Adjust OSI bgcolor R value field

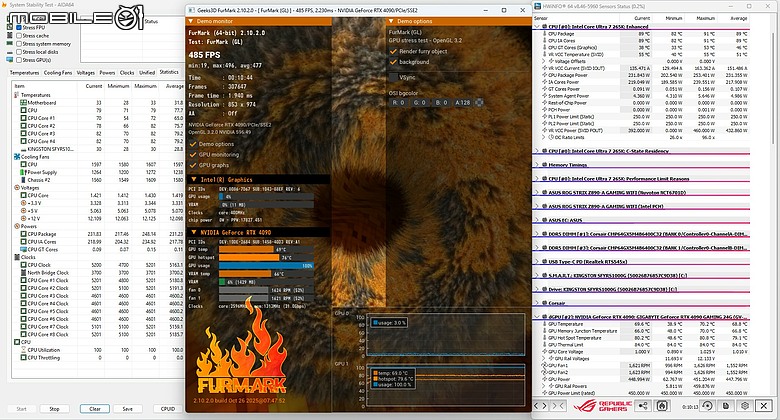click(x=398, y=103)
